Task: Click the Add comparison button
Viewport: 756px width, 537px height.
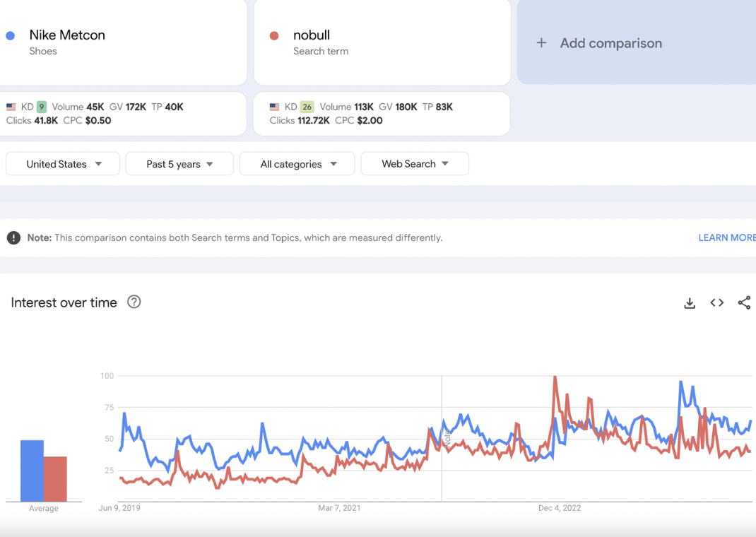Action: tap(611, 43)
